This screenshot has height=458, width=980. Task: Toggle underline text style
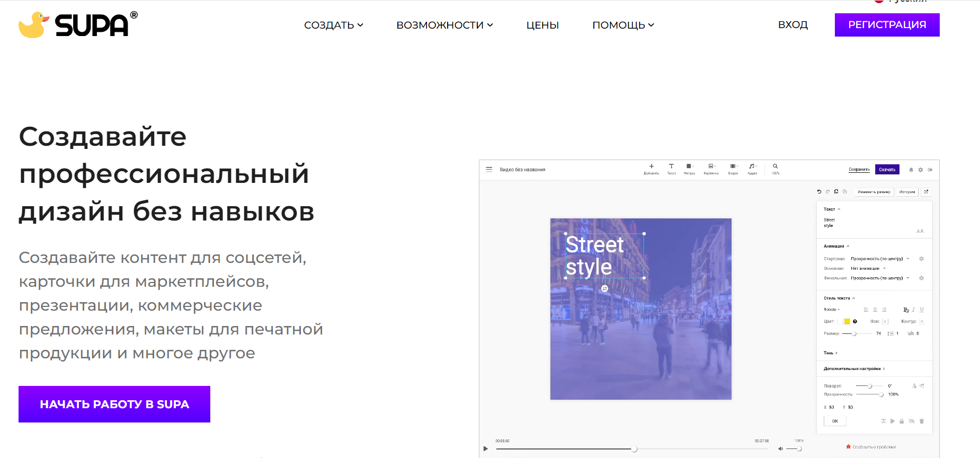click(x=922, y=310)
